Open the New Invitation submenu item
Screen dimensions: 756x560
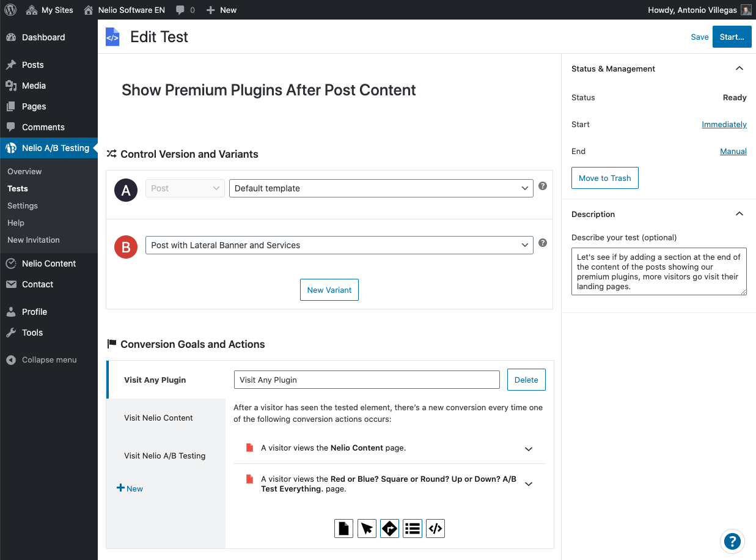34,240
